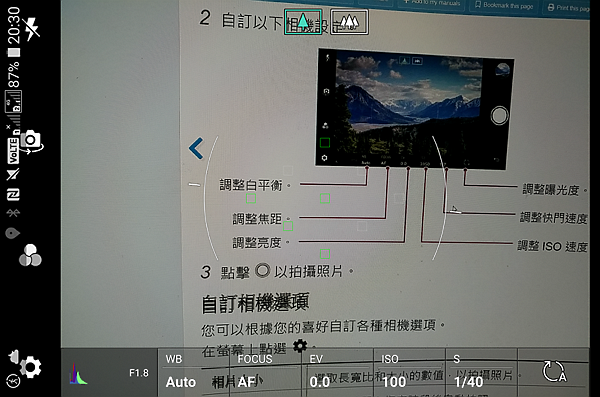Reset manual settings with the auto-reset icon

[x=554, y=371]
